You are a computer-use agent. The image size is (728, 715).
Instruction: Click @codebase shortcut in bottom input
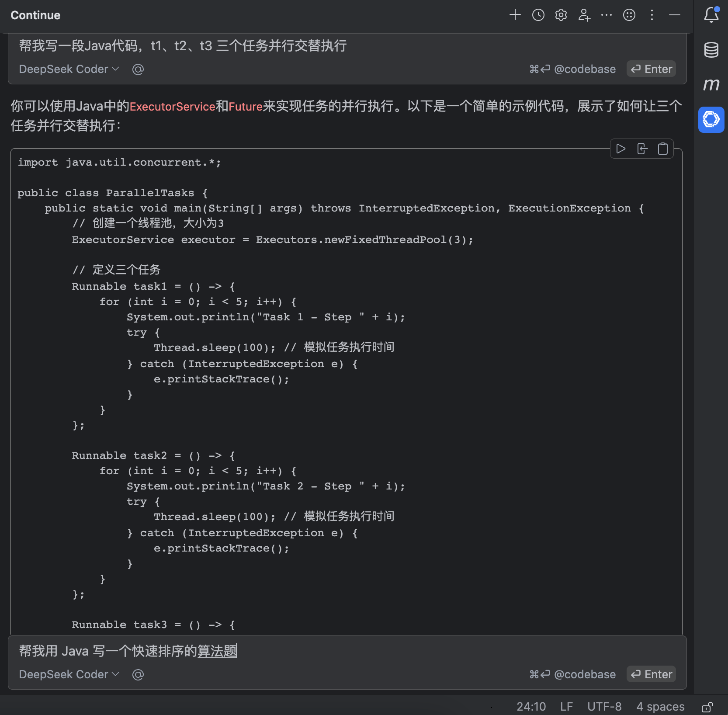point(572,674)
